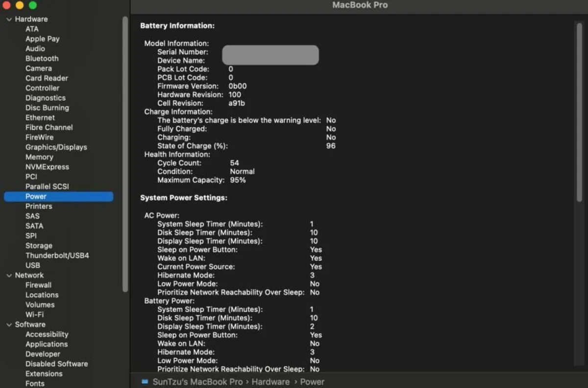The height and width of the screenshot is (388, 588).
Task: Click the State of Charge value 96
Action: coord(331,146)
